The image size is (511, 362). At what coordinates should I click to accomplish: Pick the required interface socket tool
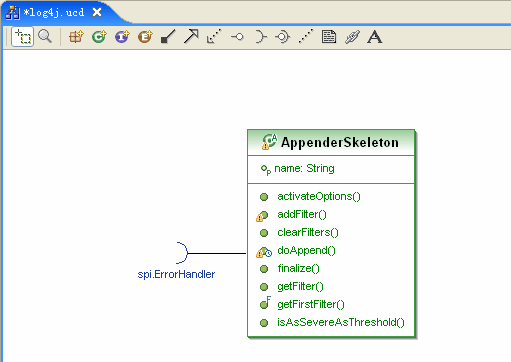pyautogui.click(x=261, y=37)
